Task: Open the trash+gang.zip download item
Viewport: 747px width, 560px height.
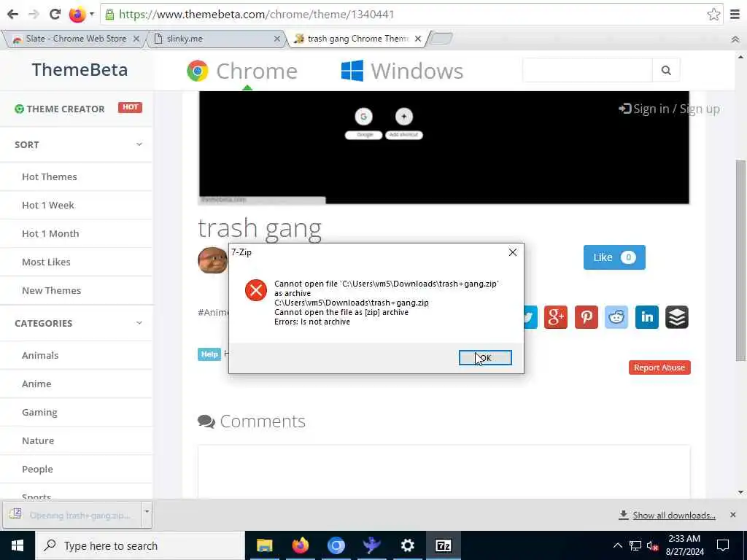Action: [72, 515]
